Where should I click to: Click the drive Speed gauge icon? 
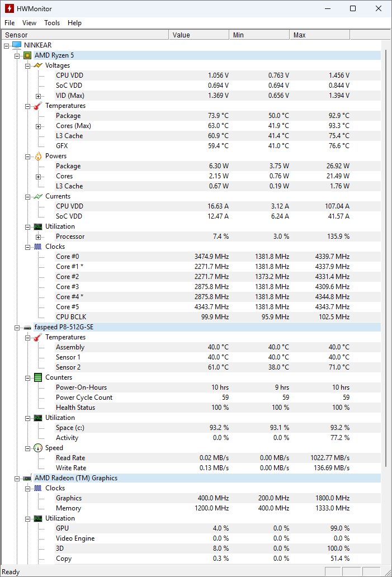38,448
